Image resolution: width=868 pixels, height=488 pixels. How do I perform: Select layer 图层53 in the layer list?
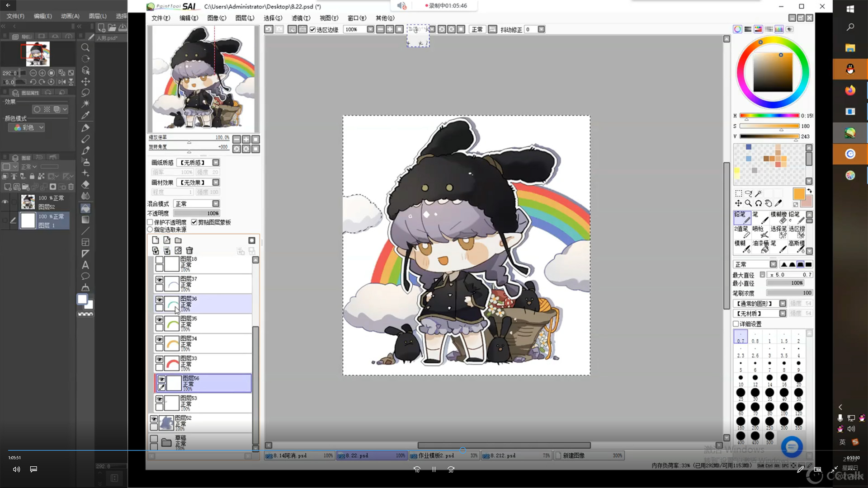(203, 403)
